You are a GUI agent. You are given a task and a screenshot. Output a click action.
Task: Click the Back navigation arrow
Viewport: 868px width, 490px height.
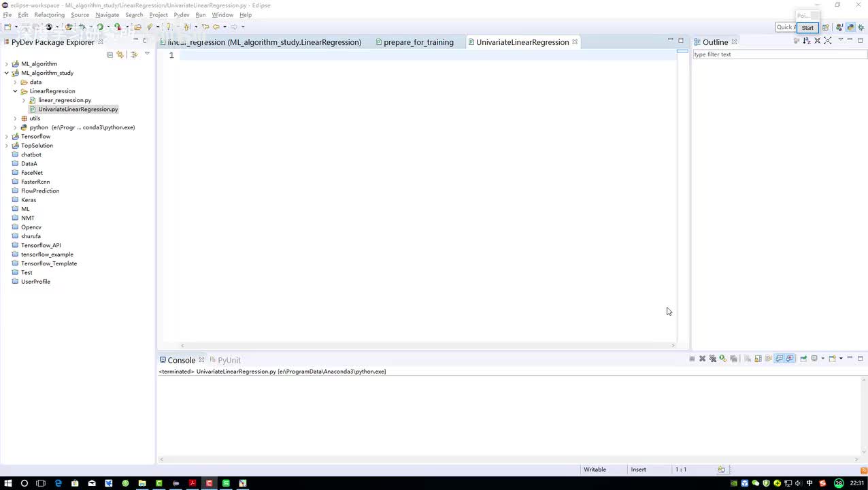(x=216, y=27)
